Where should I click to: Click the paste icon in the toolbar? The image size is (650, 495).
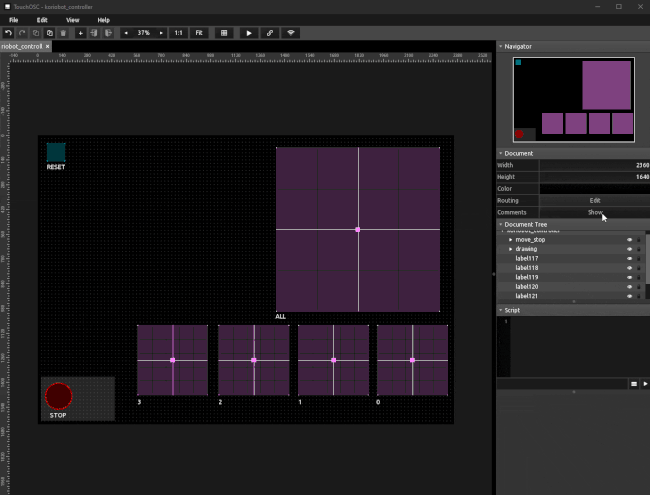click(x=49, y=33)
